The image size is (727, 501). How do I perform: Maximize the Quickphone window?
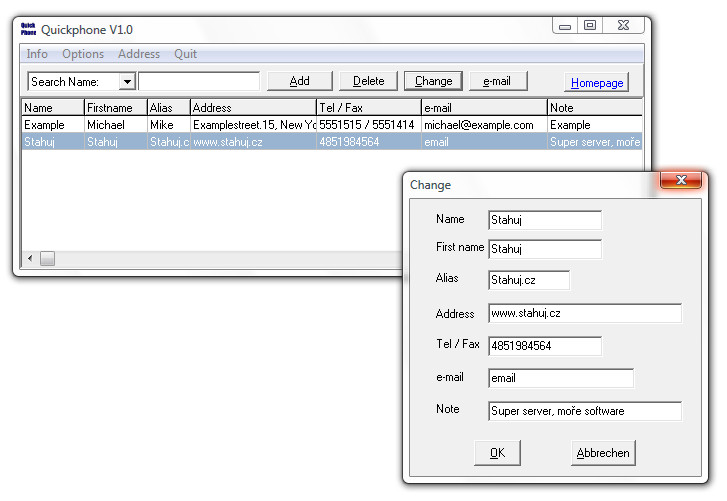(590, 25)
